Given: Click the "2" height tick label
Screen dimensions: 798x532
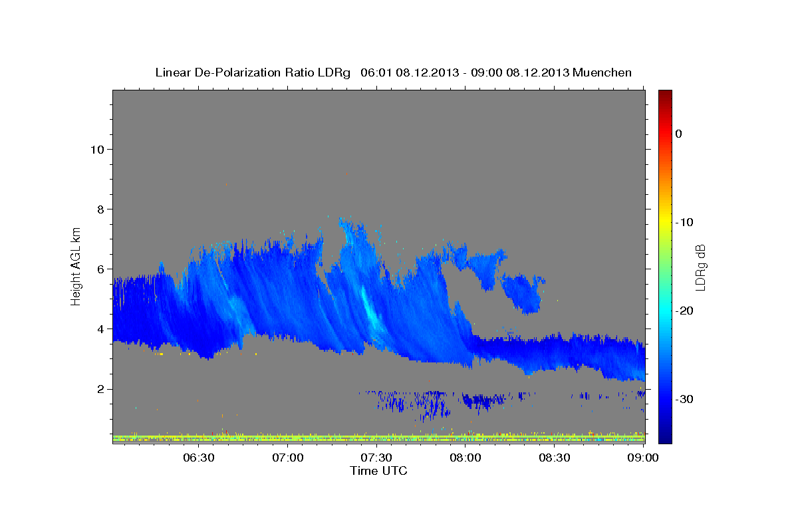Looking at the screenshot, I should coord(101,388).
